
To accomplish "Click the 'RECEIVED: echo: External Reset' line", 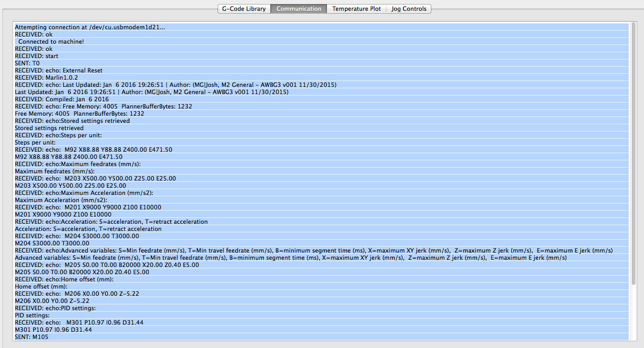I will [58, 71].
